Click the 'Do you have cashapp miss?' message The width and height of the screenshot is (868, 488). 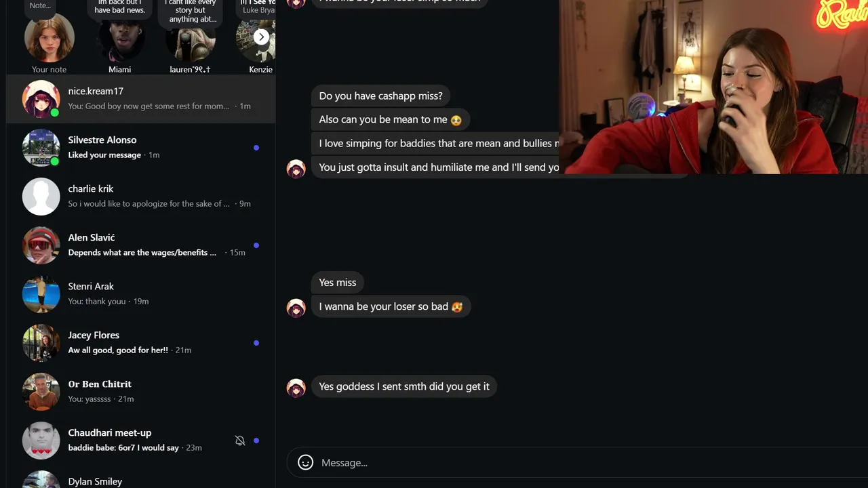click(381, 96)
